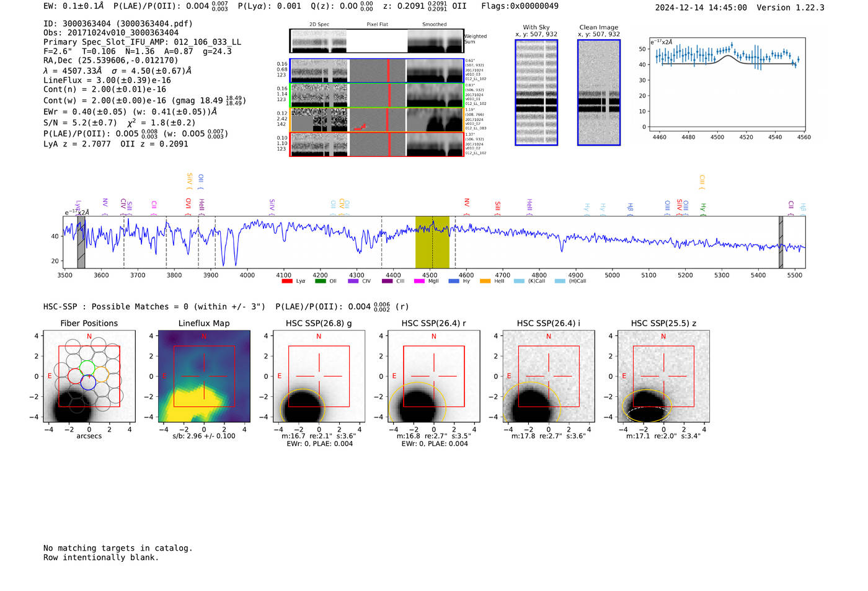The width and height of the screenshot is (868, 591).
Task: Select the blue-outlined fiber spectrum row
Action: coord(377,71)
